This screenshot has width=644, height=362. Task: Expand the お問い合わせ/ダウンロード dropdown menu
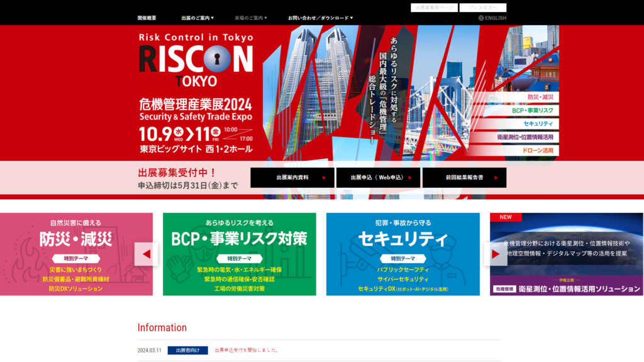(x=320, y=18)
